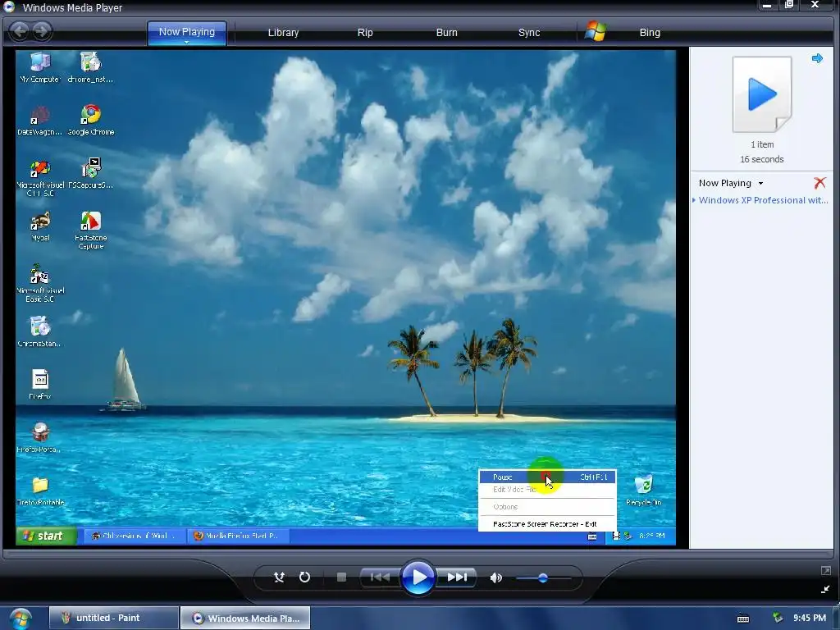Click the keyboard icon in system tray
The width and height of the screenshot is (840, 630).
[x=743, y=619]
